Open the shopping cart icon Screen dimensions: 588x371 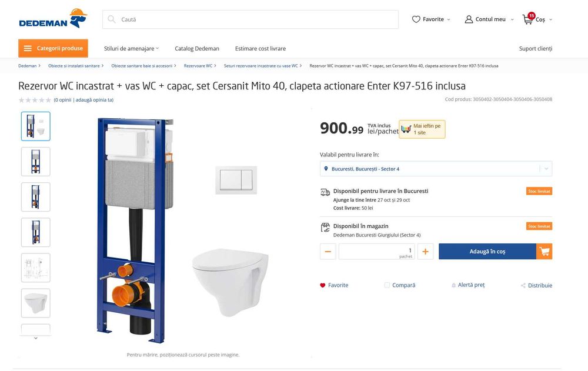[528, 19]
